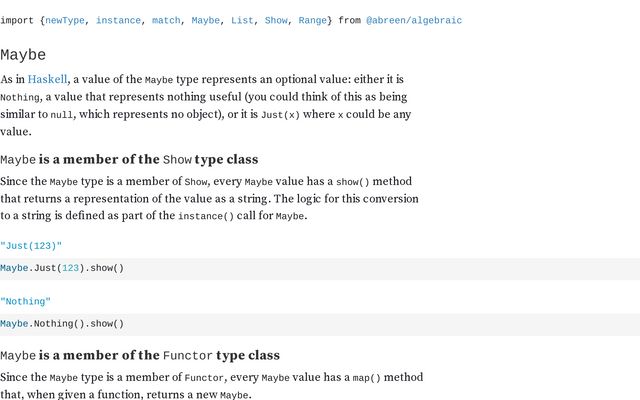Open the @abreen/algebraic module link
The height and width of the screenshot is (400, 640).
click(x=414, y=20)
